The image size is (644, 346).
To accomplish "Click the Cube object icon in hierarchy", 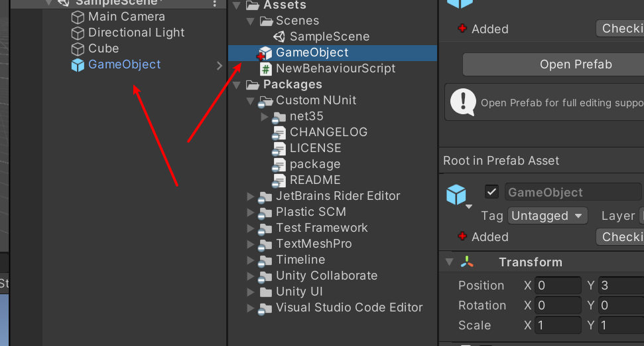I will (x=78, y=49).
